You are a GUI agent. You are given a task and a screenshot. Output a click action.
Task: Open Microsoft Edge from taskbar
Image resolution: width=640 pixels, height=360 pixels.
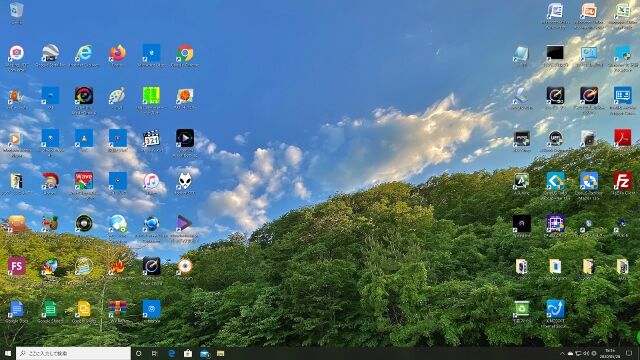click(x=171, y=353)
